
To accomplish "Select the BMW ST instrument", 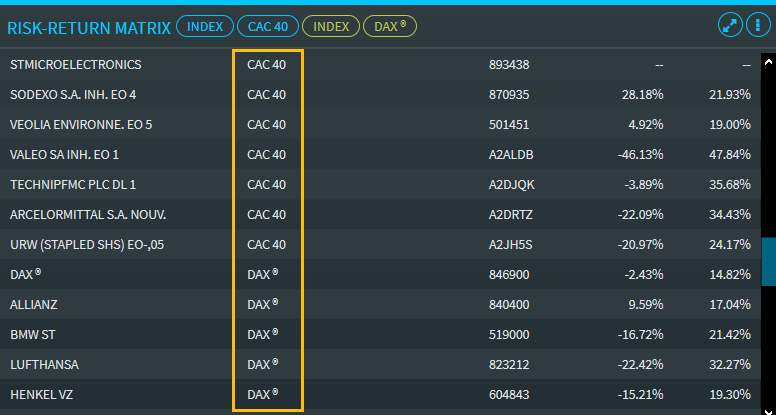I will (x=32, y=335).
